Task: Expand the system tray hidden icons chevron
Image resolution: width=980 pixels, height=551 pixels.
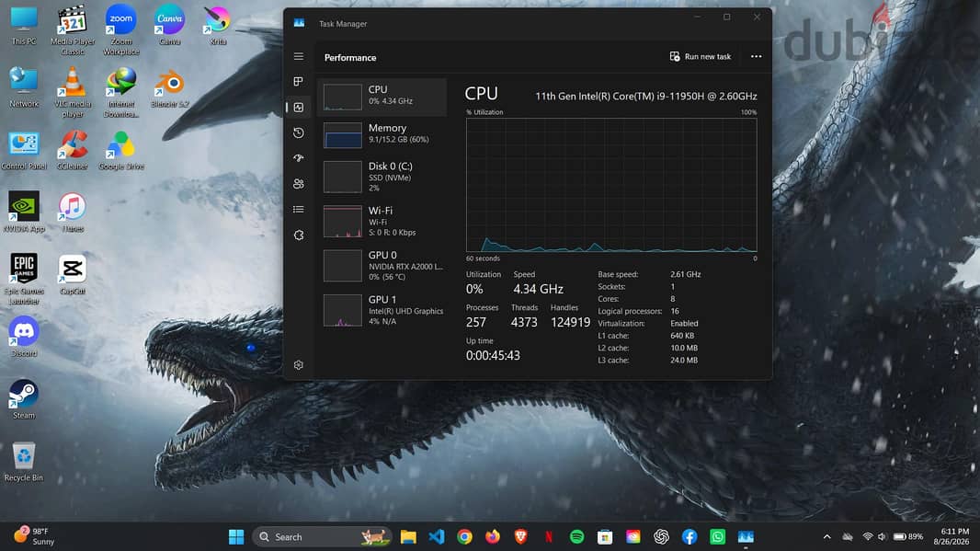Action: click(x=826, y=536)
